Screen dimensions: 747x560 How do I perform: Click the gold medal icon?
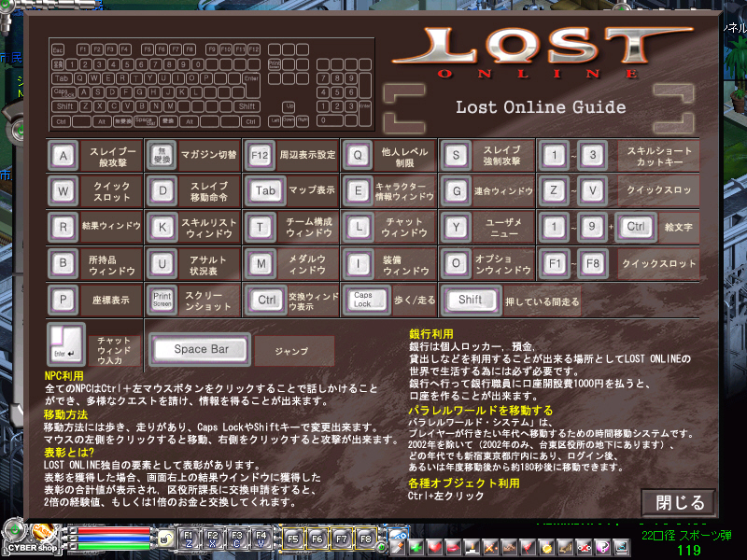coord(546,547)
